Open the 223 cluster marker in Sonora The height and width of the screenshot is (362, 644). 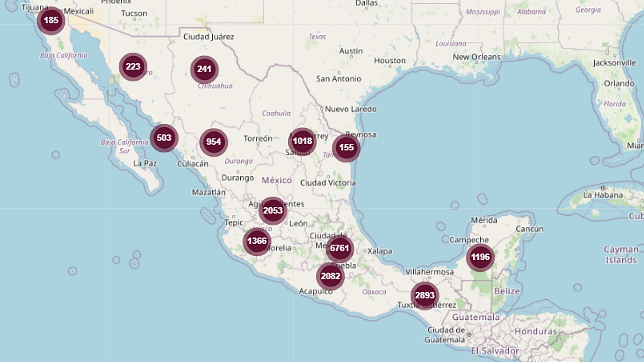point(133,67)
